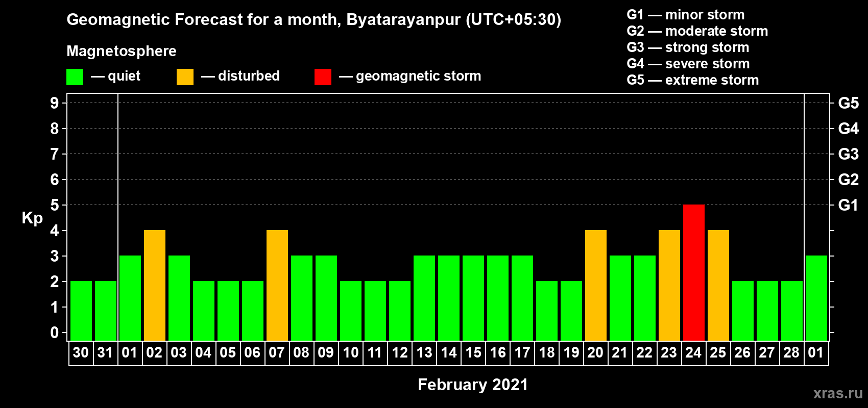Click the G3 label on right axis
868x408 pixels.
pyautogui.click(x=849, y=154)
